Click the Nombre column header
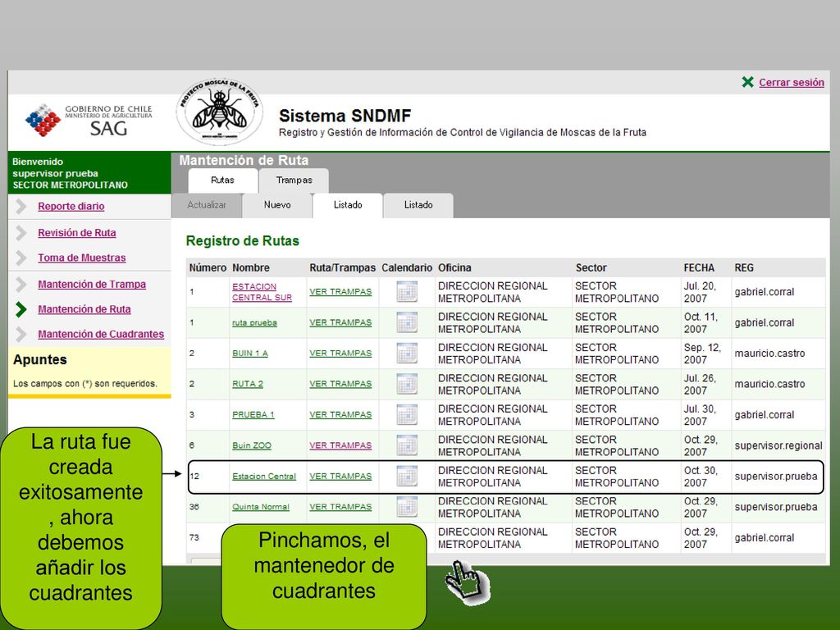Screen dimensions: 840x630 pyautogui.click(x=251, y=268)
